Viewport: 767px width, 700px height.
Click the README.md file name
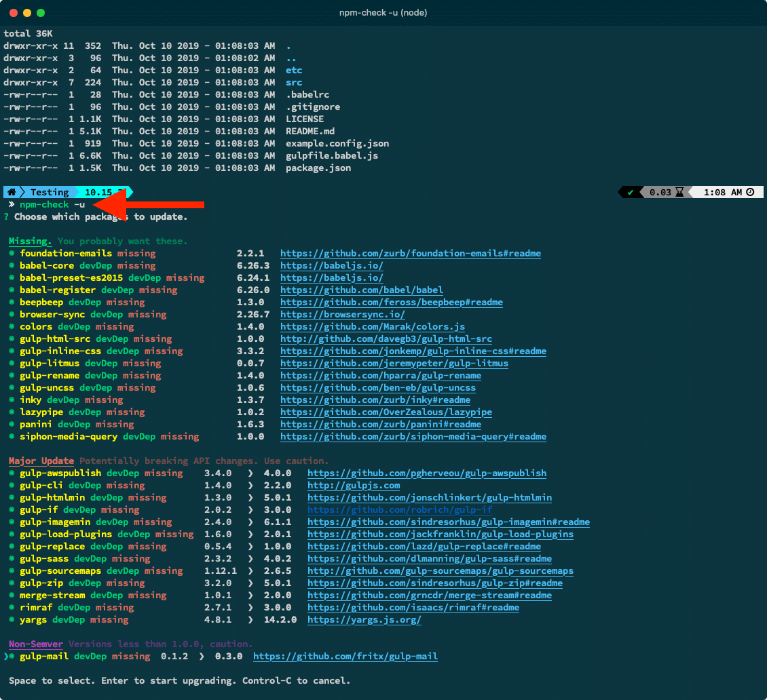[x=310, y=131]
